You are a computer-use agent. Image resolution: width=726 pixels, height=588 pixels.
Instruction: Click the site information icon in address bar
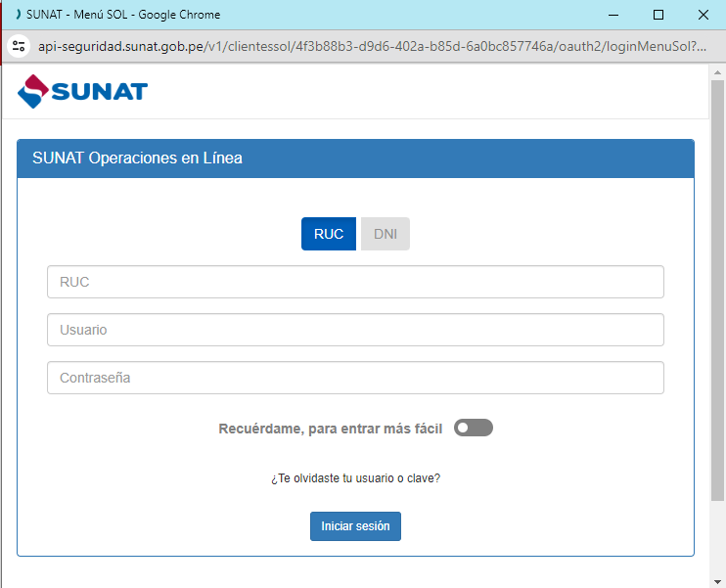click(19, 46)
